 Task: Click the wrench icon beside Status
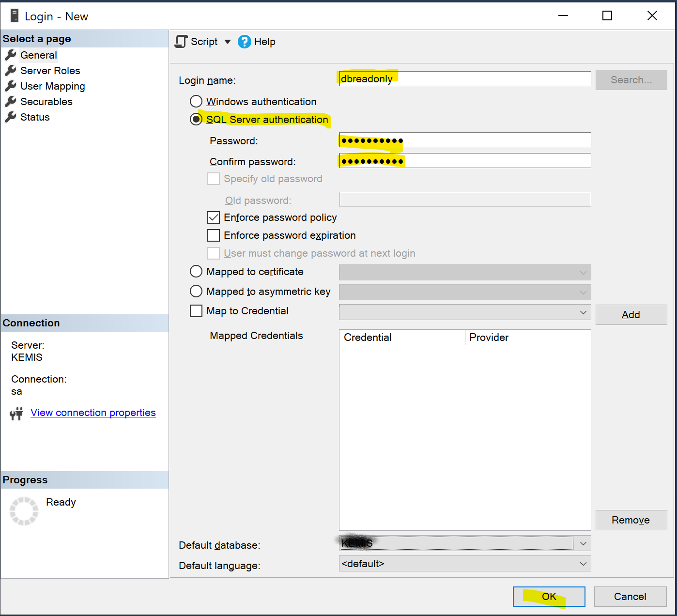point(11,117)
